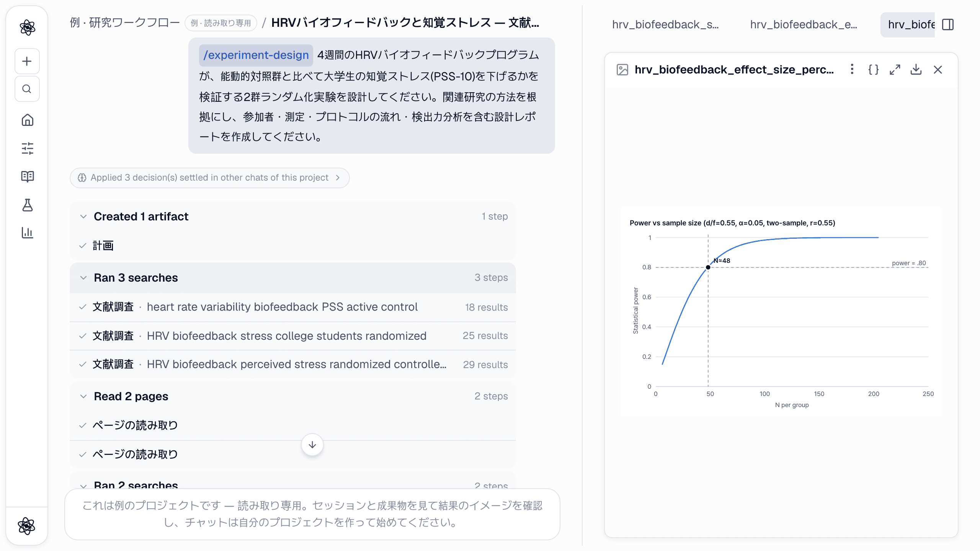The height and width of the screenshot is (551, 980).
Task: Click the image file icon beside artifact title
Action: click(x=622, y=70)
